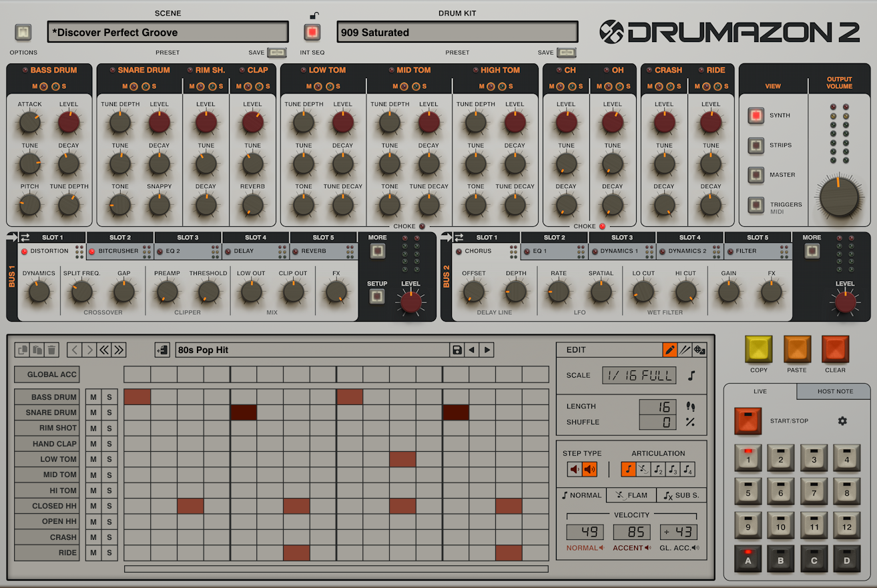Open the live pad settings gear
The image size is (877, 588).
pos(842,421)
